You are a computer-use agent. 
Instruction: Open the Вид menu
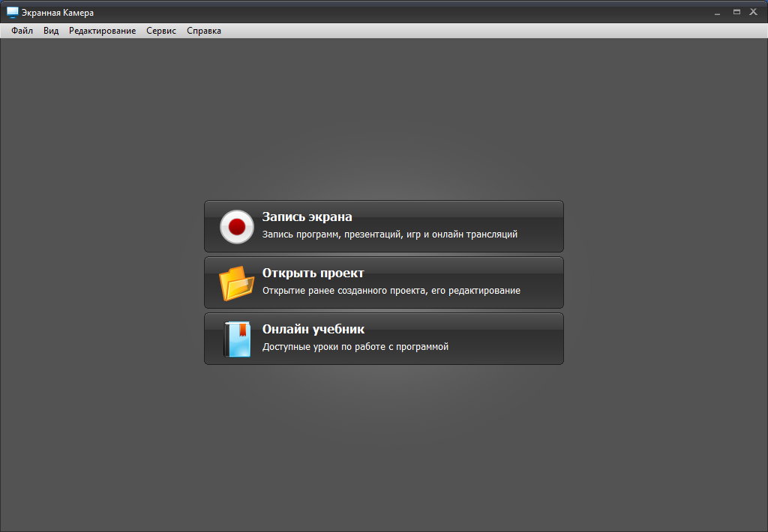tap(51, 31)
